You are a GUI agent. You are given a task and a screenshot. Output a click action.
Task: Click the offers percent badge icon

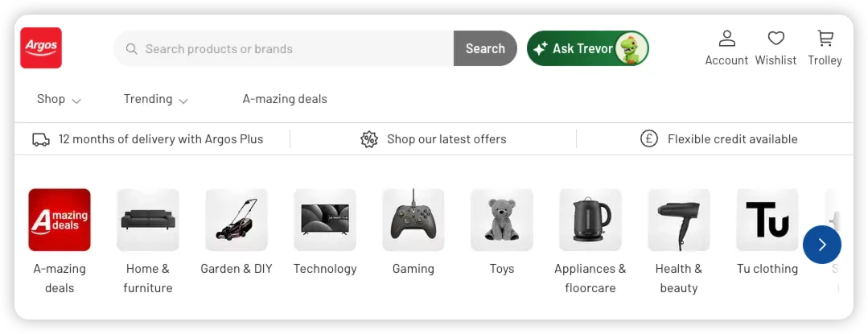(369, 139)
